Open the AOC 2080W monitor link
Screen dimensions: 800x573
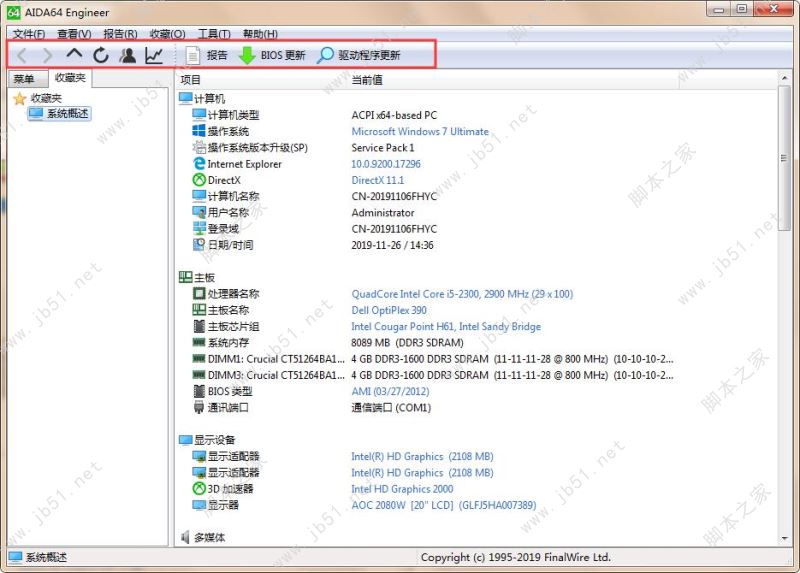[444, 505]
